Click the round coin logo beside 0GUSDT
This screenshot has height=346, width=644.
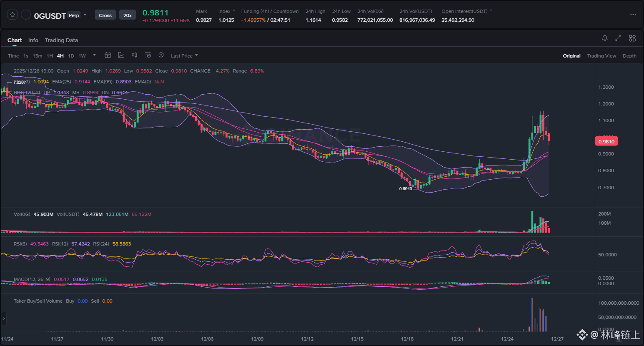pos(26,15)
